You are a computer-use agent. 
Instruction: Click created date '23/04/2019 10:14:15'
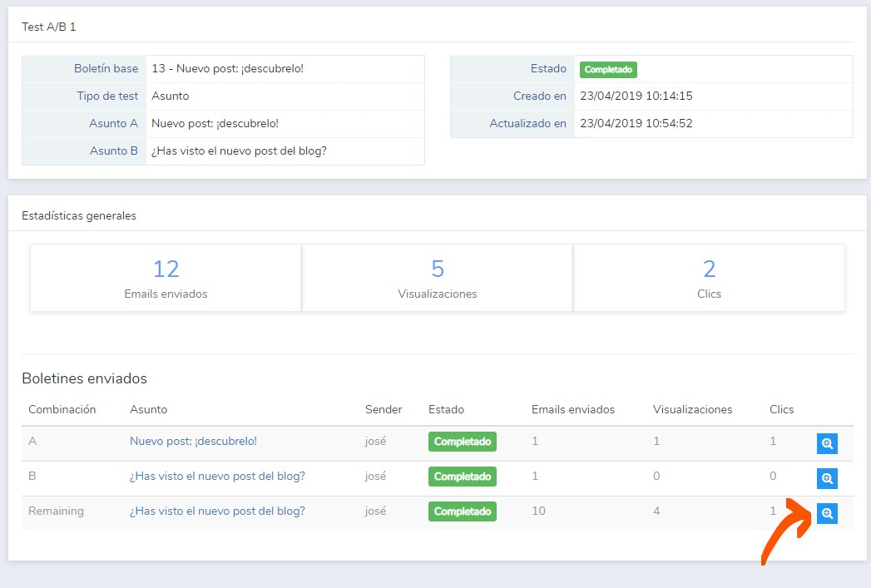point(636,96)
